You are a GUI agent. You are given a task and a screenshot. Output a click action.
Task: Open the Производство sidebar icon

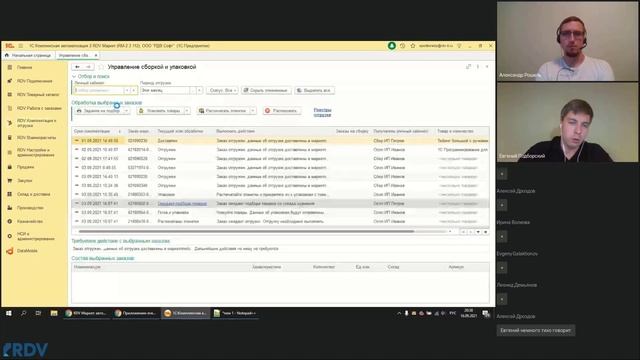(10, 208)
